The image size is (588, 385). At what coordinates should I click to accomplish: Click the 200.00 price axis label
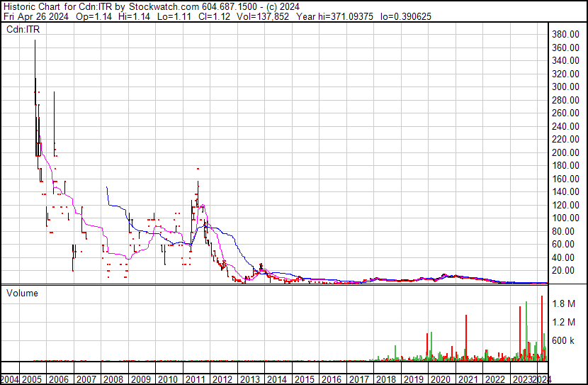tap(566, 153)
